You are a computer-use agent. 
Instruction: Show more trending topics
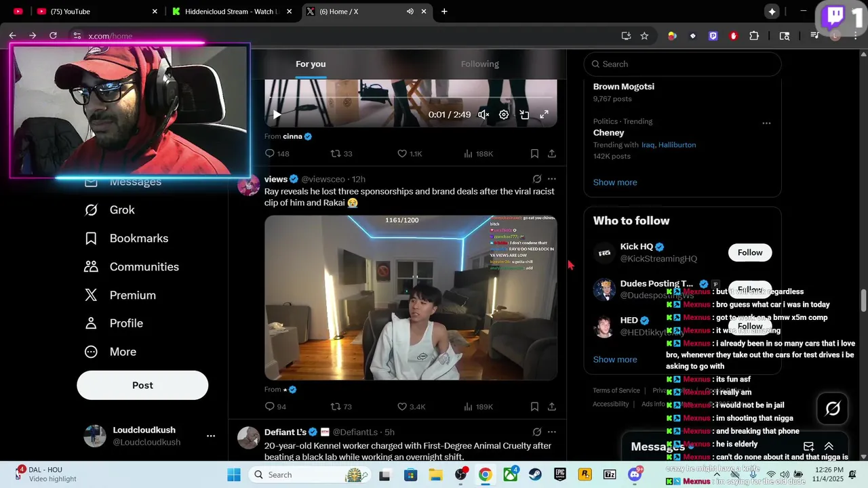(615, 182)
